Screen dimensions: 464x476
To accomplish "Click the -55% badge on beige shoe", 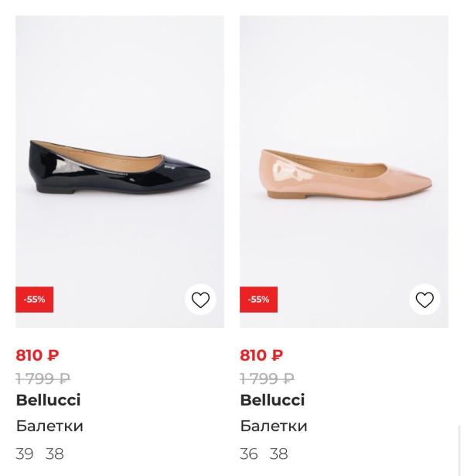I will click(258, 300).
